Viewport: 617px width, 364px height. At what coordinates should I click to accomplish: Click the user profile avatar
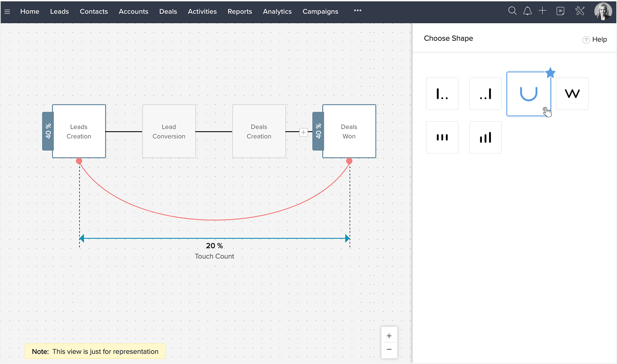(603, 11)
